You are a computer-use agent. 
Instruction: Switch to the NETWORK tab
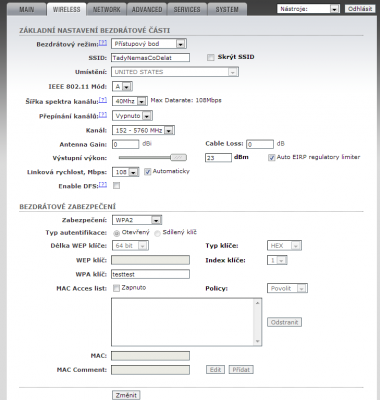point(106,9)
